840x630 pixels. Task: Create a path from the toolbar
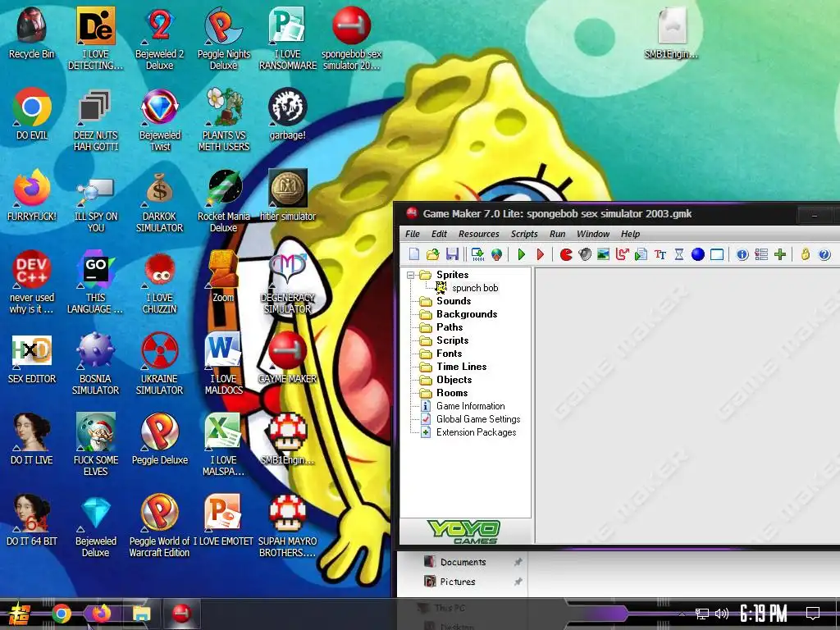click(622, 254)
